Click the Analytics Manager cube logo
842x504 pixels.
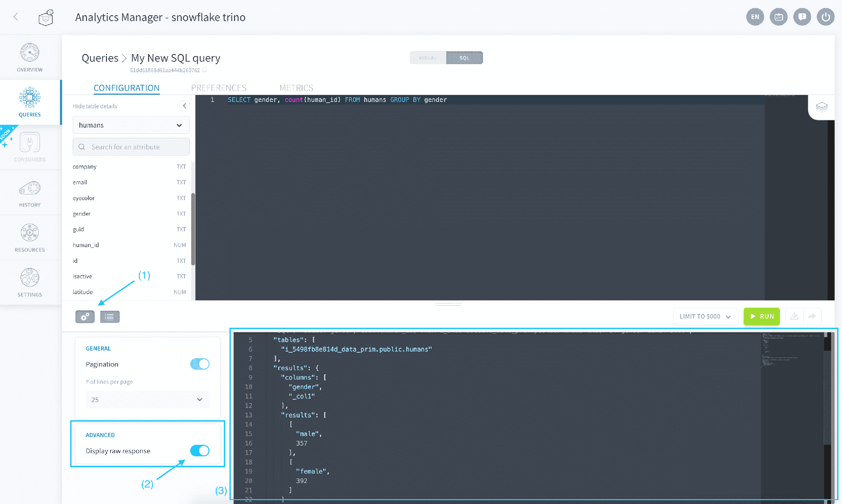46,17
